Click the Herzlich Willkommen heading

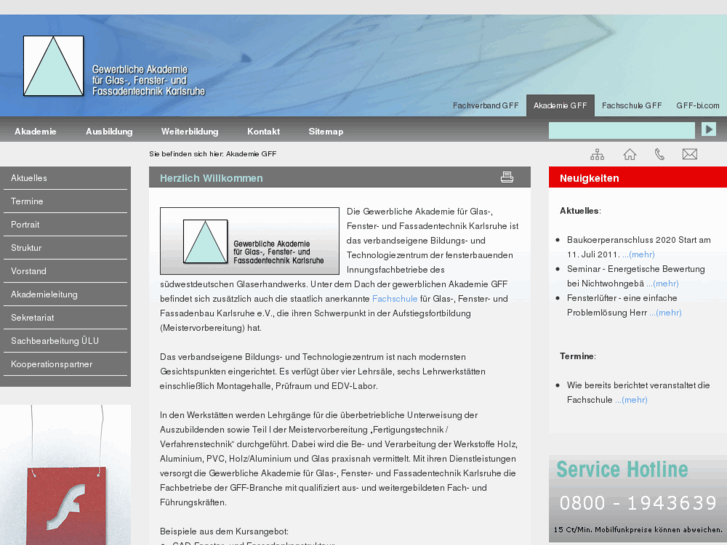click(211, 178)
